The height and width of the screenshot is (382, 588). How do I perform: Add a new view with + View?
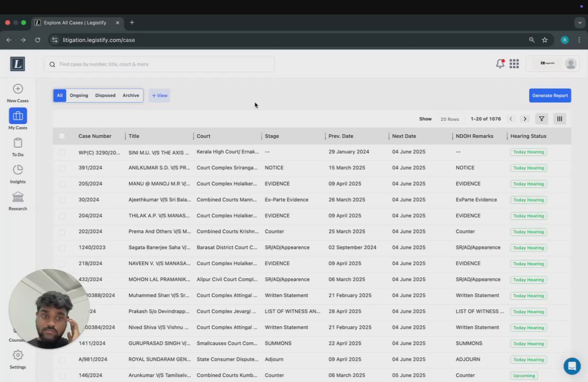pyautogui.click(x=159, y=95)
